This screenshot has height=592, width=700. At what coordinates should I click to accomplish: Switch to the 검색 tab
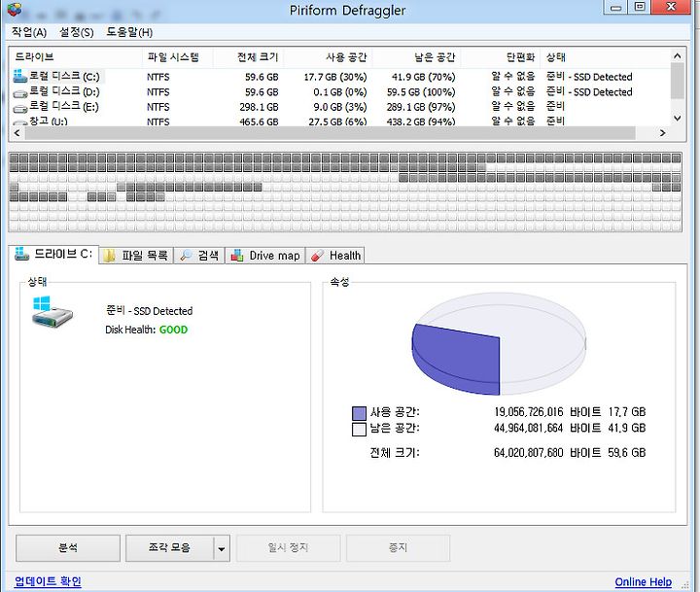[199, 256]
